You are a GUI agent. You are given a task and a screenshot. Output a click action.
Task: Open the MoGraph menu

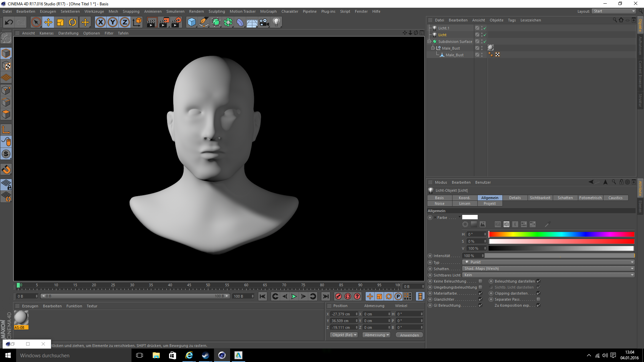[268, 11]
